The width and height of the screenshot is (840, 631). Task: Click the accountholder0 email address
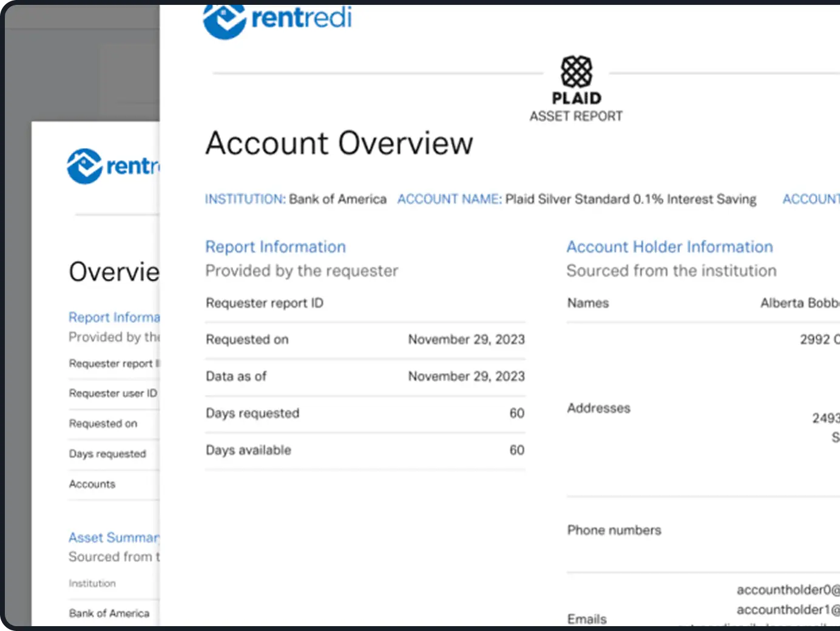coord(787,590)
